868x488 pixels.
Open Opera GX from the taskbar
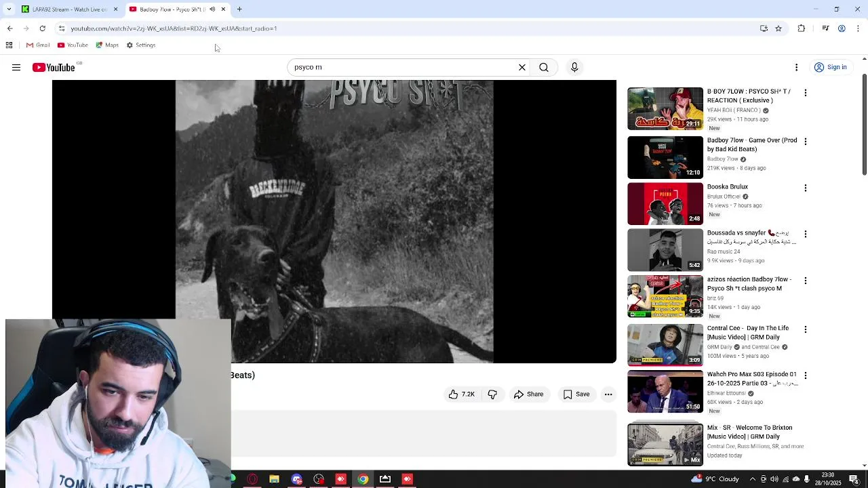[x=252, y=479]
